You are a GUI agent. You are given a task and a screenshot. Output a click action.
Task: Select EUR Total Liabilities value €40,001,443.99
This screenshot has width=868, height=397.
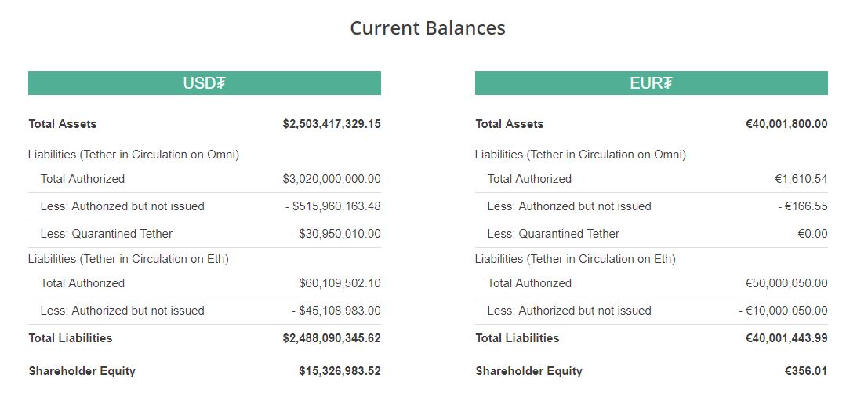tap(786, 338)
